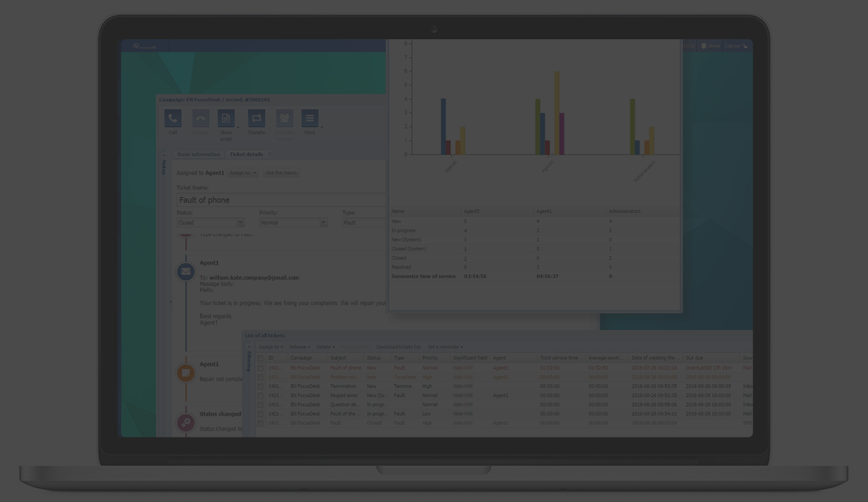868x502 pixels.
Task: Switch to the Basic information tab
Action: (x=198, y=154)
